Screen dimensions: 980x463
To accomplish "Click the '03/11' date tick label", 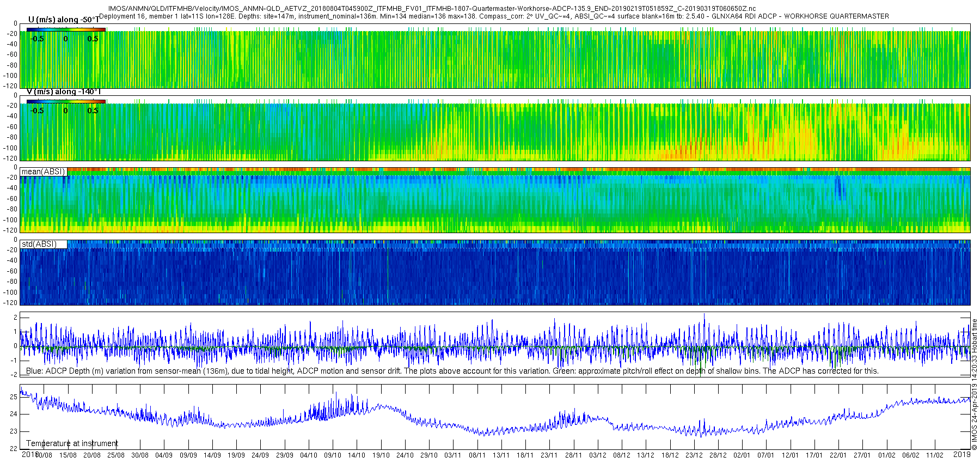I will coord(453,455).
